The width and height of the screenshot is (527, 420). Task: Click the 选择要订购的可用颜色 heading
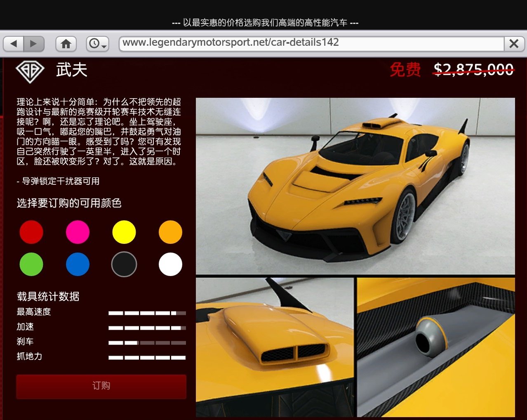pos(69,203)
